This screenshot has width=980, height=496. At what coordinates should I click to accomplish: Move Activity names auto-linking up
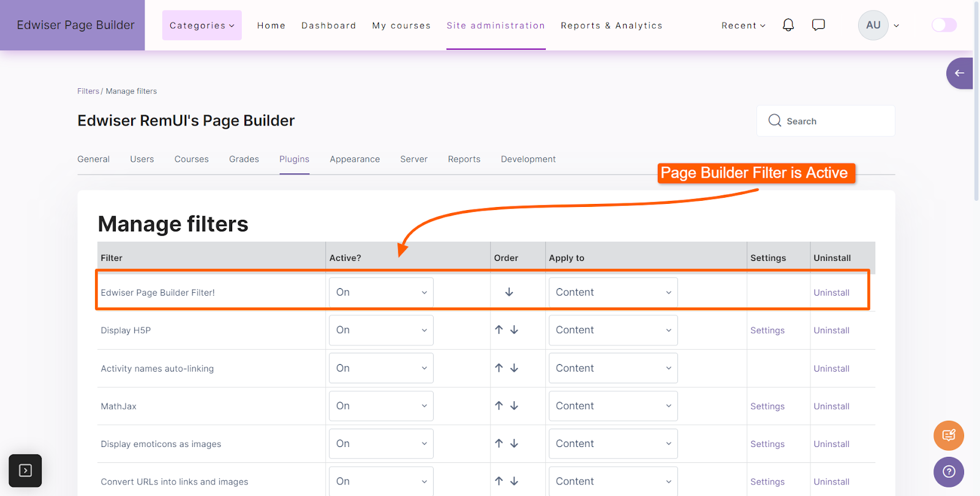(x=499, y=368)
